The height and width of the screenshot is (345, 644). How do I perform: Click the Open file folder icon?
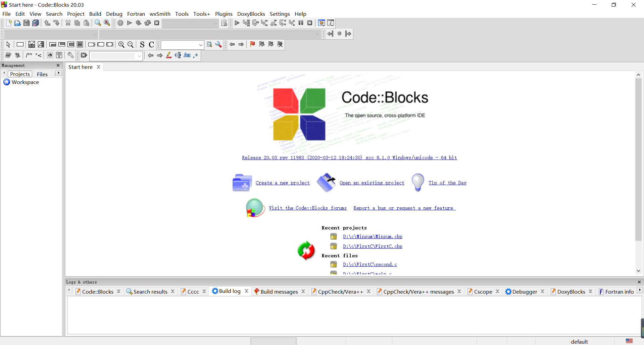[x=17, y=23]
